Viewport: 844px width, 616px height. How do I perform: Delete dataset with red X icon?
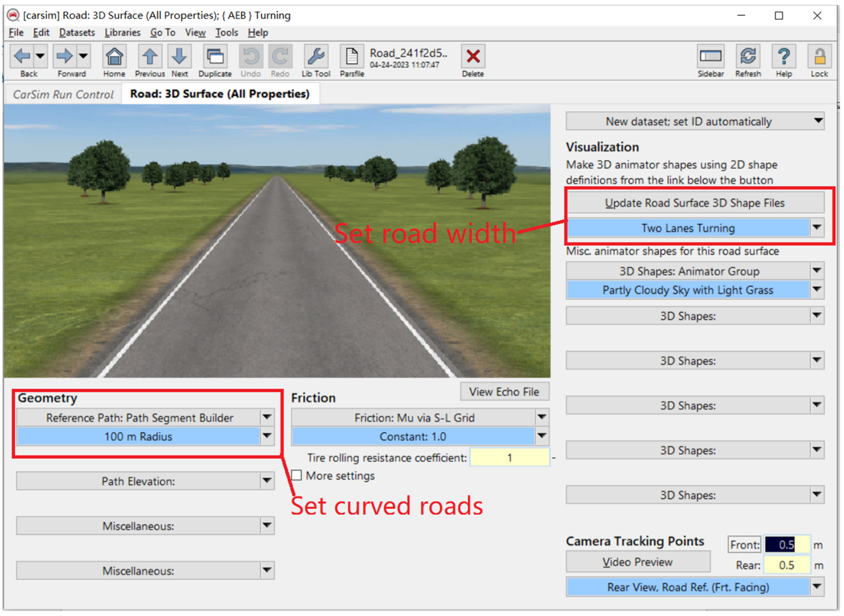473,57
